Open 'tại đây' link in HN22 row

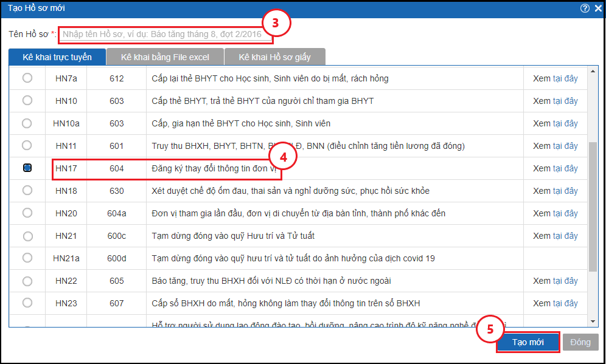(565, 281)
